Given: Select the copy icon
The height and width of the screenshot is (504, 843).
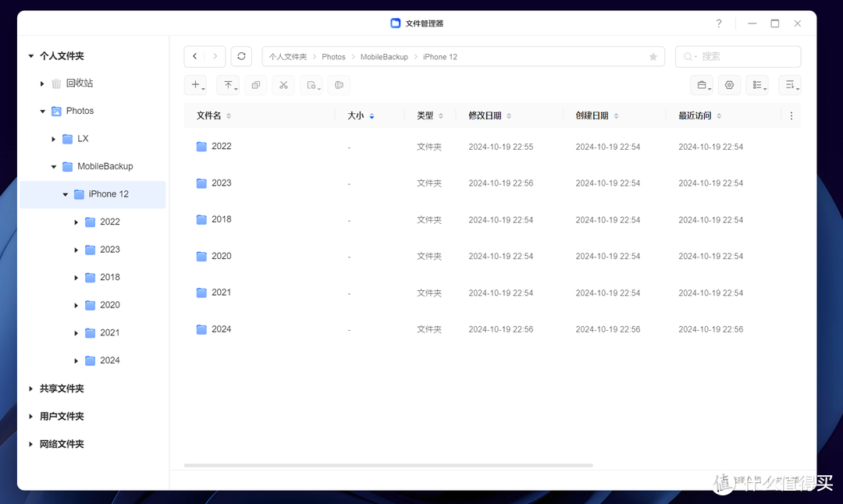Looking at the screenshot, I should click(255, 84).
